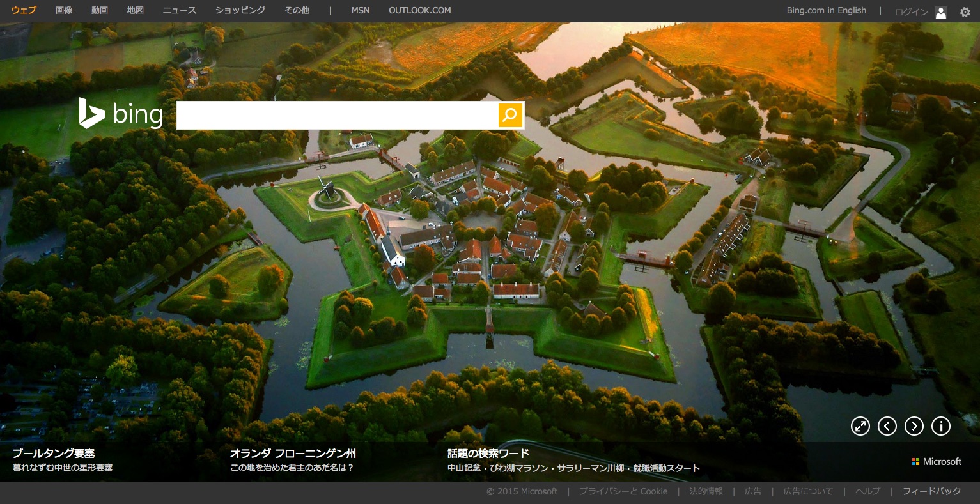Go to the ニュース (News) section
The height and width of the screenshot is (504, 980).
pos(180,10)
